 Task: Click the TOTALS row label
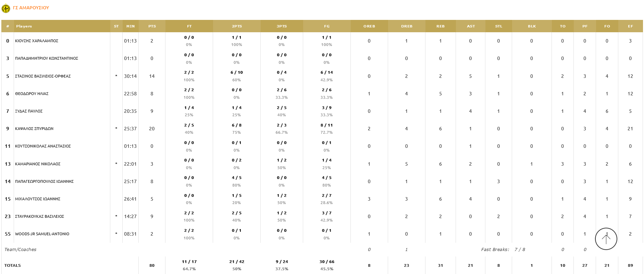click(x=12, y=265)
